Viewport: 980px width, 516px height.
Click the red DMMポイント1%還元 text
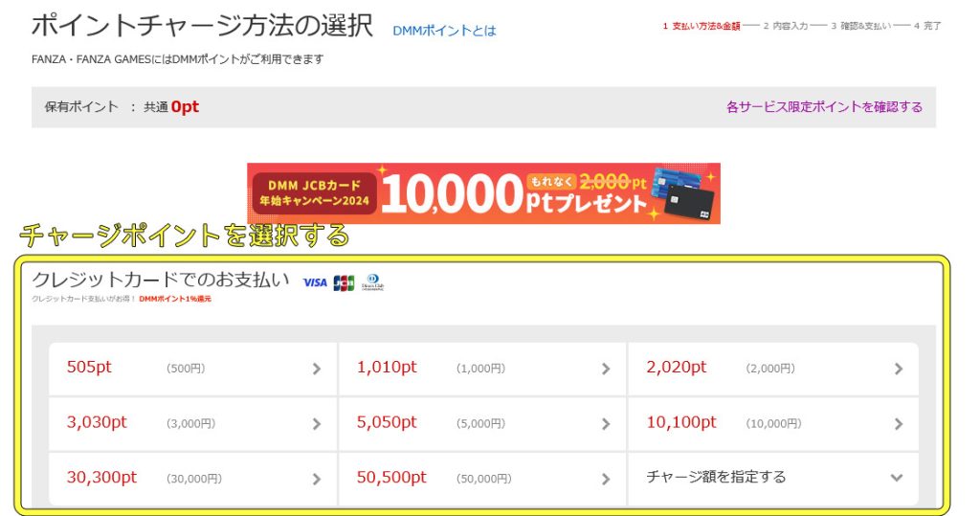click(x=175, y=299)
